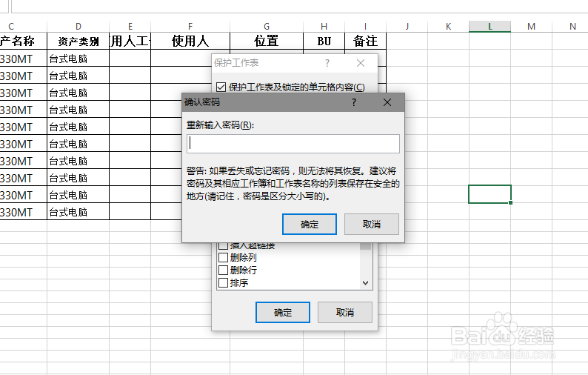Click the selected green-bordered cell in column L

pyautogui.click(x=490, y=194)
